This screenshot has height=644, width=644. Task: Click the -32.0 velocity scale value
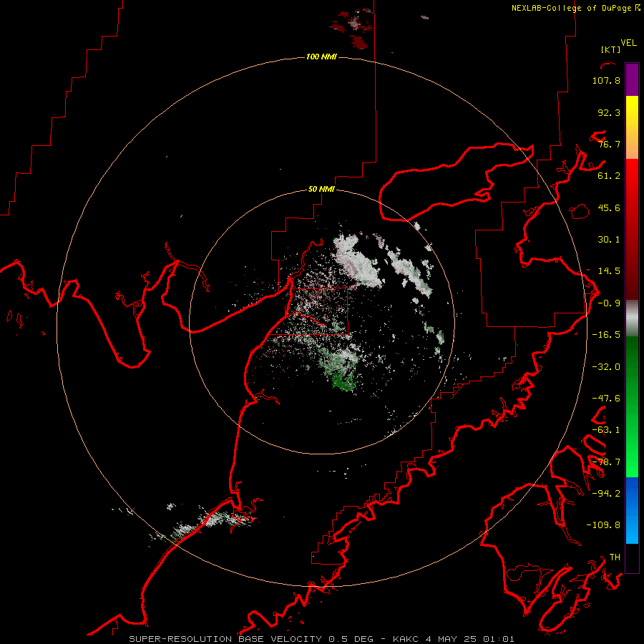pyautogui.click(x=606, y=367)
